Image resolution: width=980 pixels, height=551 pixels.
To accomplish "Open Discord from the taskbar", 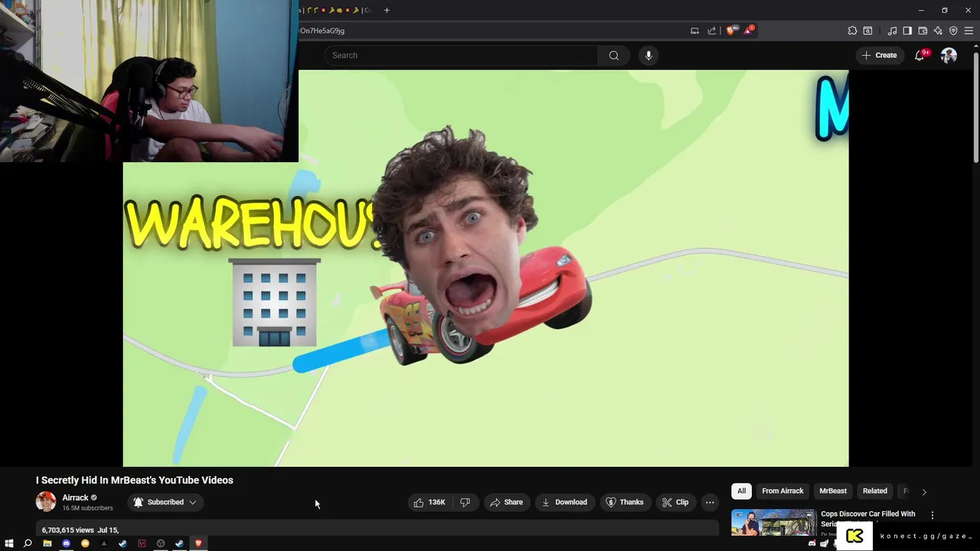I will pyautogui.click(x=66, y=543).
